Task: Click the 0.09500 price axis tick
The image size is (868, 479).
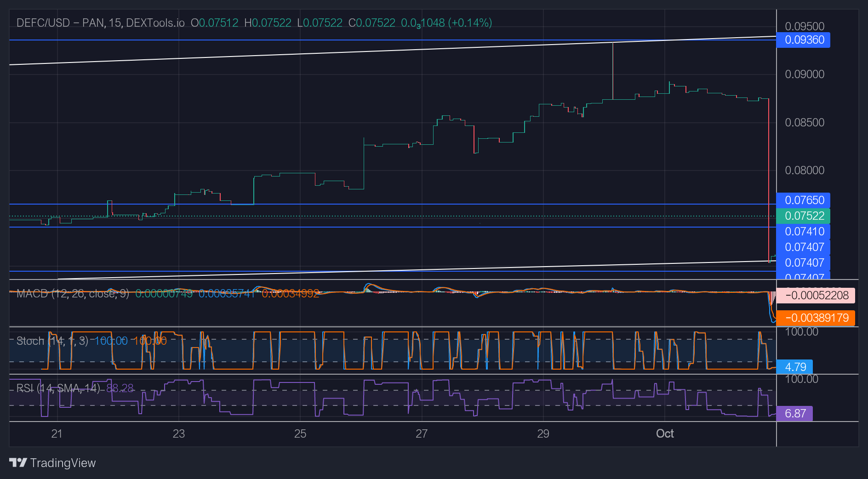Action: click(x=805, y=27)
